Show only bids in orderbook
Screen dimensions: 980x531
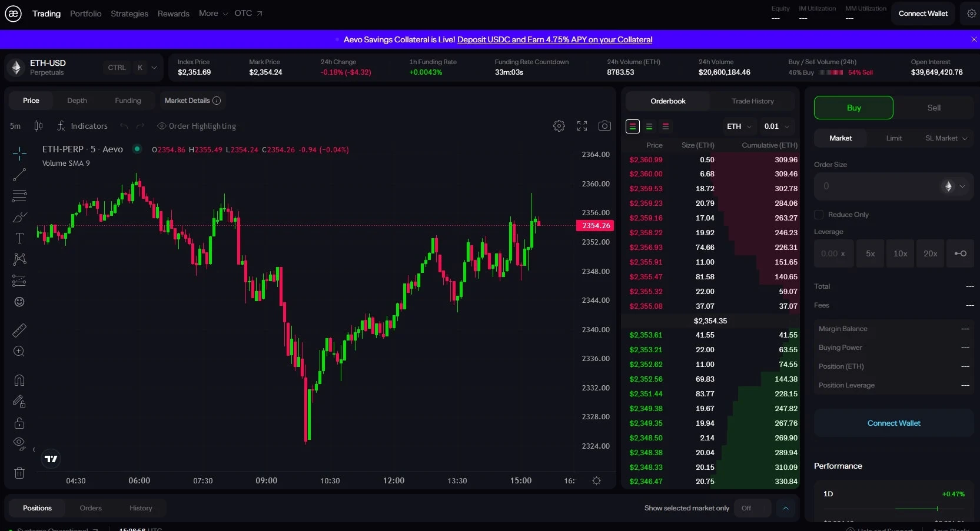pos(649,126)
